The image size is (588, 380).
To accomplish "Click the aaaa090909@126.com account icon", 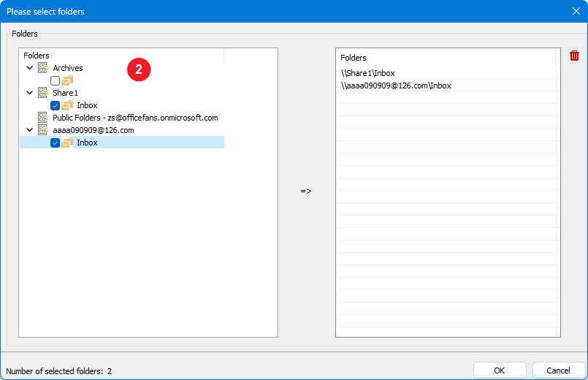I will [43, 130].
